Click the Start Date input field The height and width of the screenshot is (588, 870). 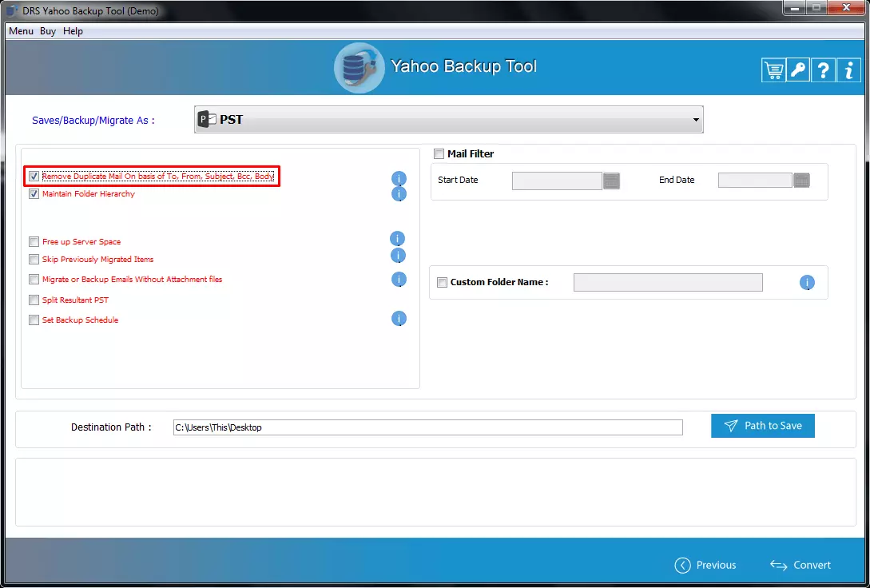tap(557, 181)
